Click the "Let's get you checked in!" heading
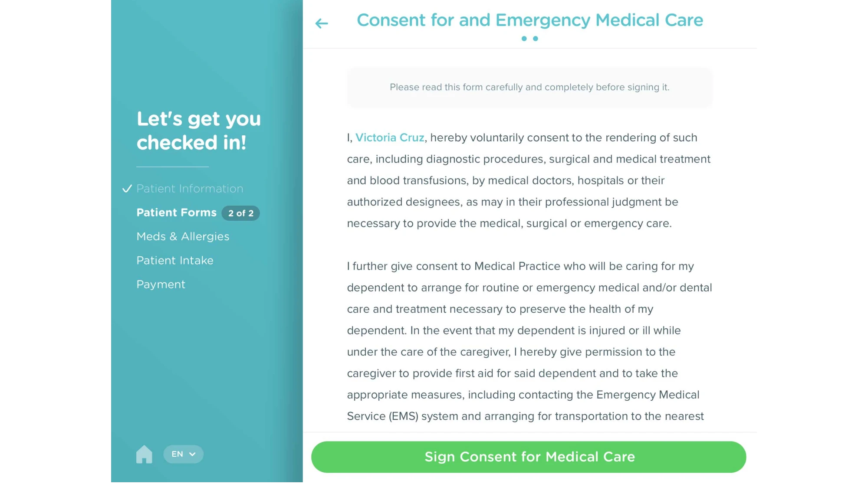 coord(199,131)
